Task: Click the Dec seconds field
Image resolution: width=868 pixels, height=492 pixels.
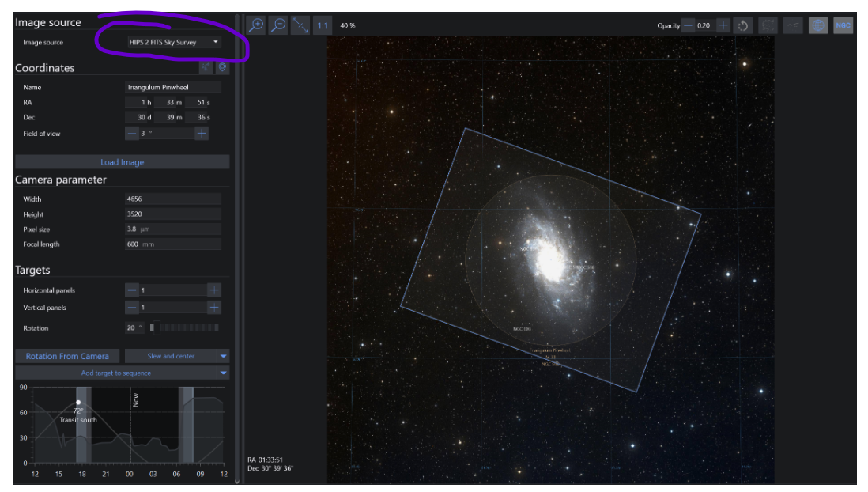Action: 199,117
